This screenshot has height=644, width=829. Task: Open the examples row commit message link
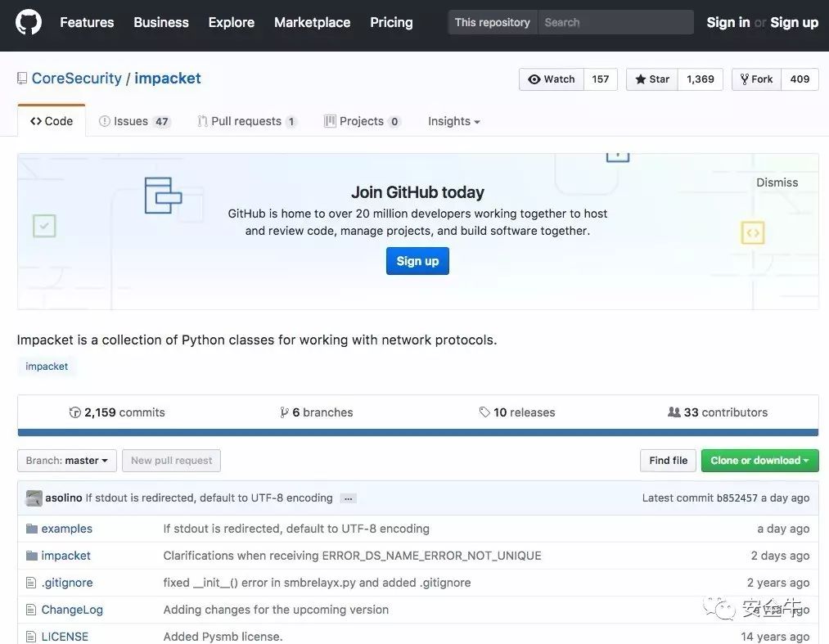coord(296,529)
